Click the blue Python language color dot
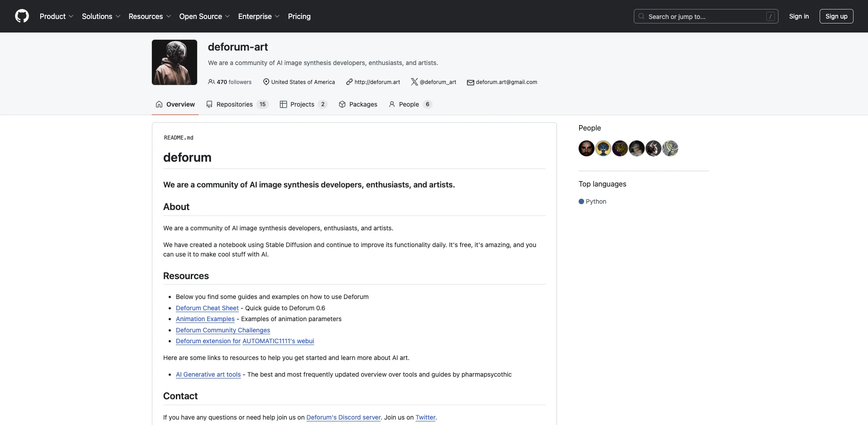The width and height of the screenshot is (868, 425). pyautogui.click(x=581, y=201)
